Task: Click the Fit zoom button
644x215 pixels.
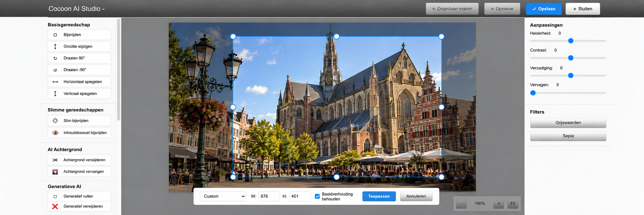Action: point(513,203)
